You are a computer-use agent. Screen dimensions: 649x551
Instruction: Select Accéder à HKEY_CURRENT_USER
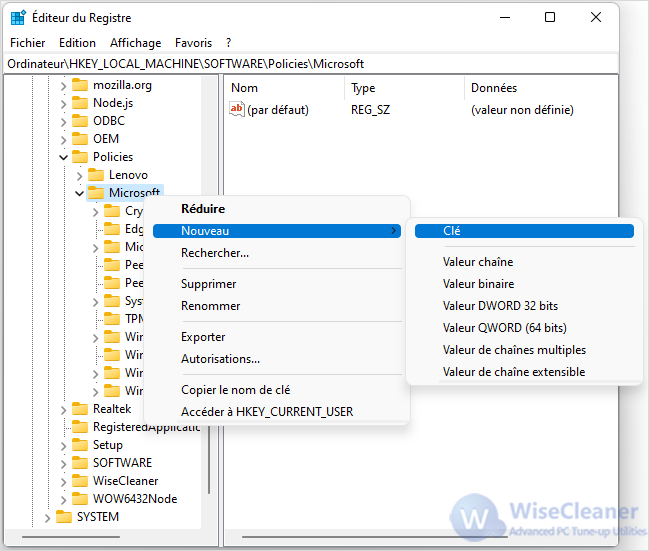277,411
